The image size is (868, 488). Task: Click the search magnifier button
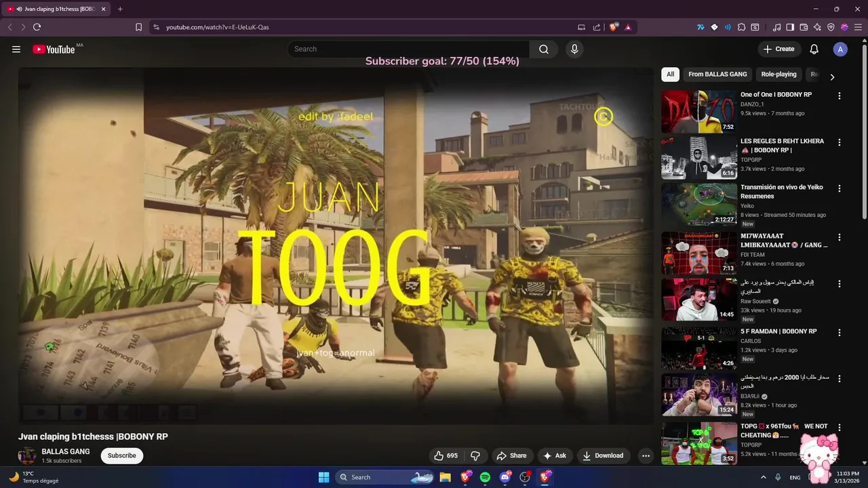coord(544,49)
